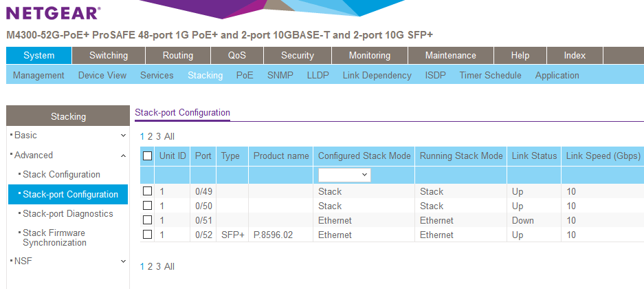Screen dimensions: 644x289
Task: Go to Services submenu
Action: (x=157, y=75)
